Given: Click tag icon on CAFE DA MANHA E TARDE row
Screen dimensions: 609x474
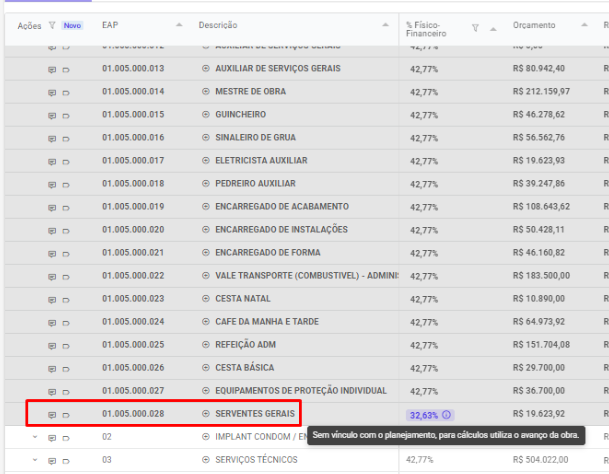Looking at the screenshot, I should pos(66,323).
